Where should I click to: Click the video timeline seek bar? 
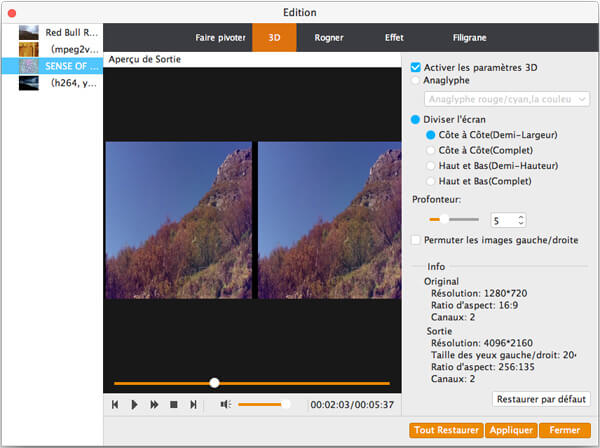coord(251,383)
